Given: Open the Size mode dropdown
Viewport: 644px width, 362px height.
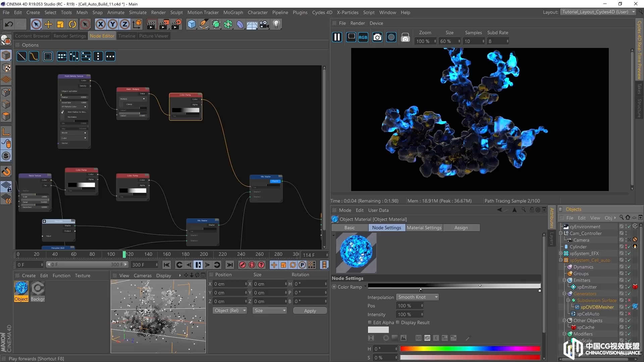Looking at the screenshot, I should (x=270, y=310).
